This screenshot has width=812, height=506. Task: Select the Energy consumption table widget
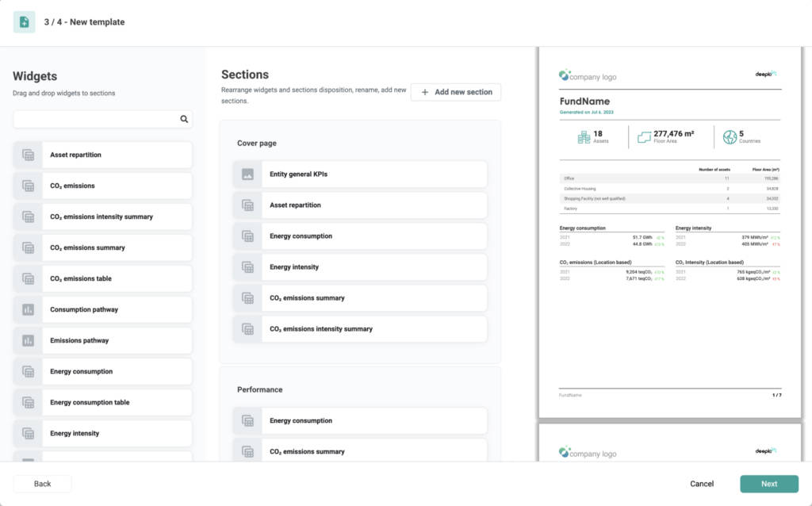coord(102,402)
